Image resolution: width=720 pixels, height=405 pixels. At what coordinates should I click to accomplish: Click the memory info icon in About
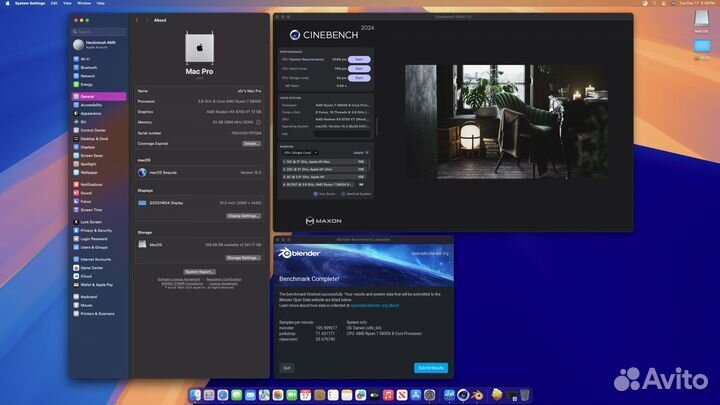click(x=259, y=123)
